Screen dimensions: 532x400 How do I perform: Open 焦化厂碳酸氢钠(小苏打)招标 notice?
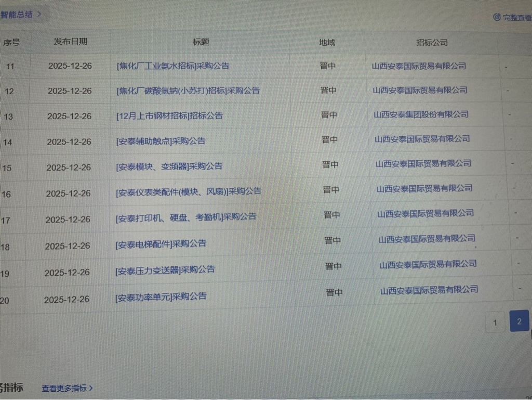[x=188, y=91]
